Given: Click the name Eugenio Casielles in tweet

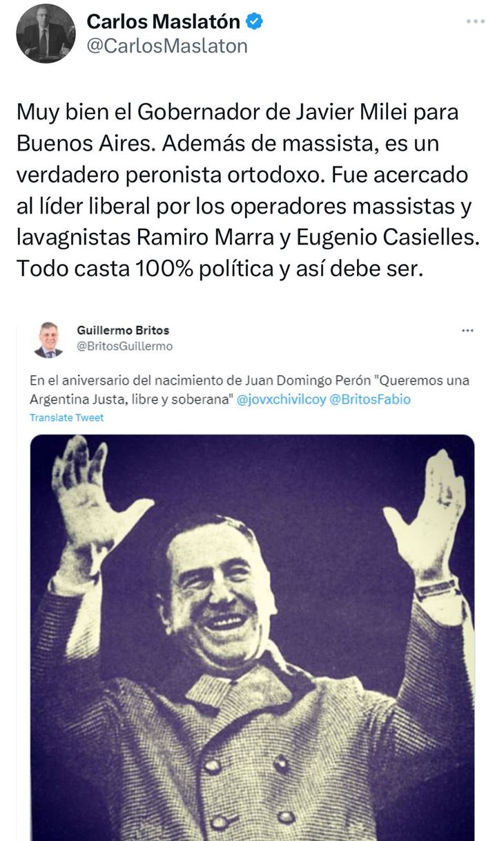Looking at the screenshot, I should click(x=387, y=237).
